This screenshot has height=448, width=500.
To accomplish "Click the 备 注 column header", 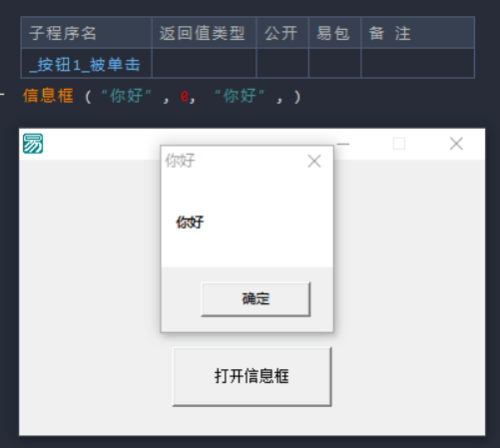I will point(418,33).
